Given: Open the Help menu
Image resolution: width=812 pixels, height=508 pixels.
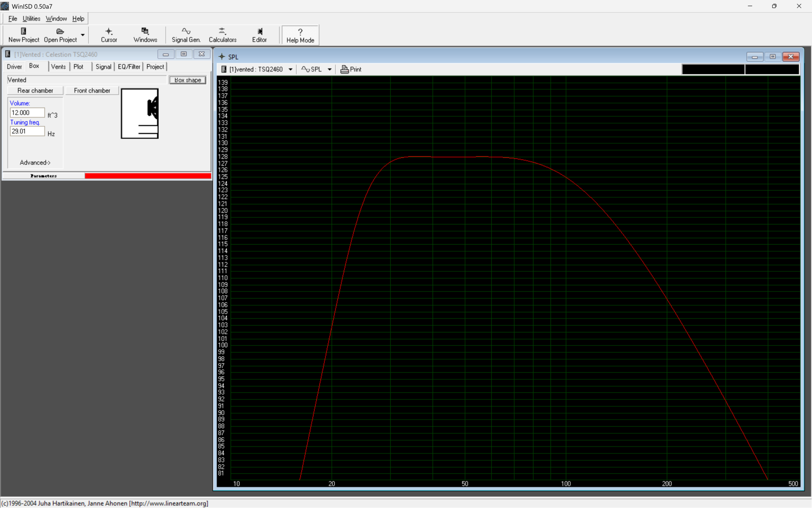Looking at the screenshot, I should pos(78,19).
